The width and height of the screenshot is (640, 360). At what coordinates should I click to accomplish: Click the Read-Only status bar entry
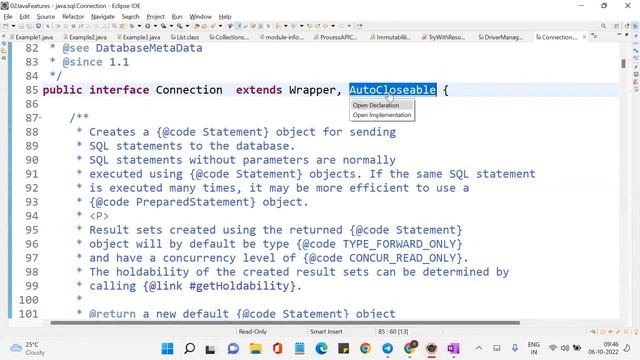click(x=253, y=332)
